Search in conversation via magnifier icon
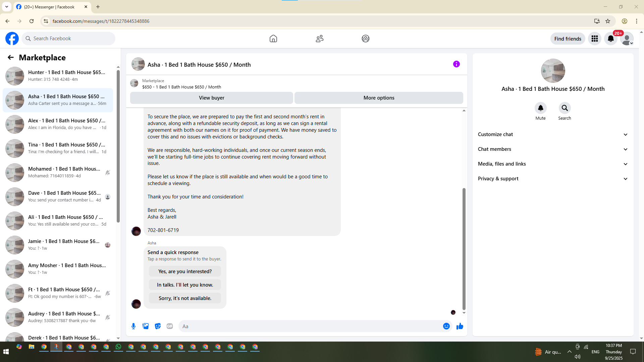The image size is (644, 362). pyautogui.click(x=565, y=108)
